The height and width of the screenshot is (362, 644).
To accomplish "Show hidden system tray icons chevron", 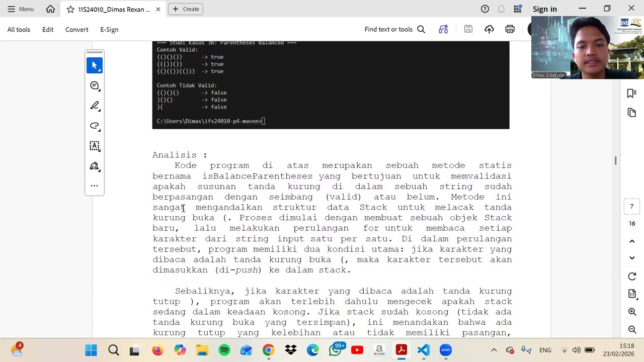I will point(494,350).
